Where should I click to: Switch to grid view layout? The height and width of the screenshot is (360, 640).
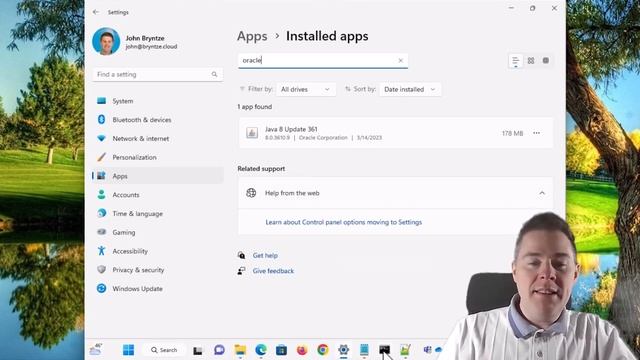pyautogui.click(x=531, y=61)
